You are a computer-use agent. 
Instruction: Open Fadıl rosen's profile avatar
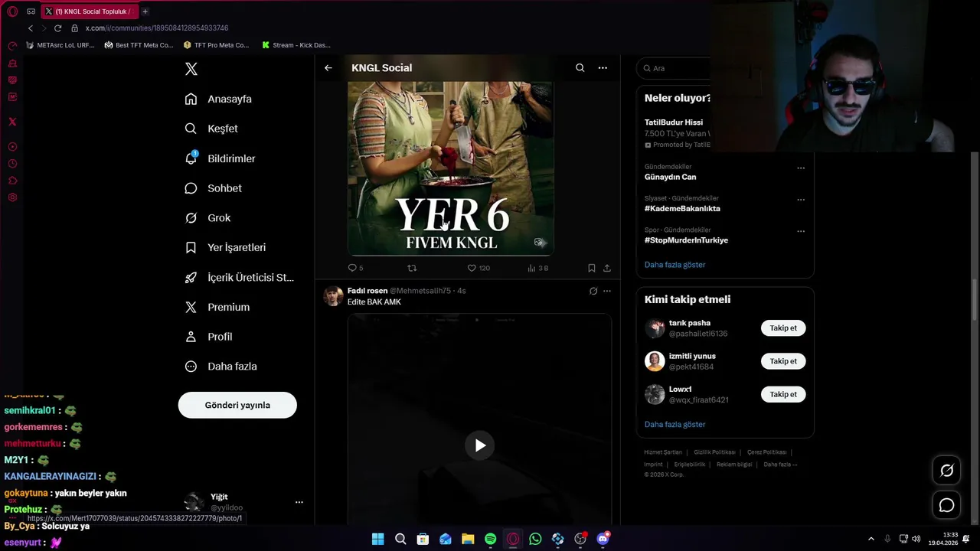(333, 296)
